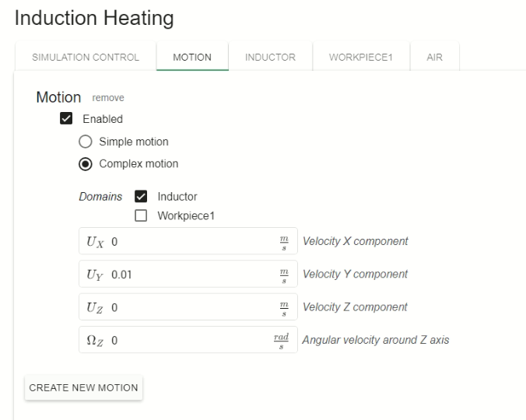Click the Angular velocity around Z axis label
The height and width of the screenshot is (420, 526).
(375, 340)
